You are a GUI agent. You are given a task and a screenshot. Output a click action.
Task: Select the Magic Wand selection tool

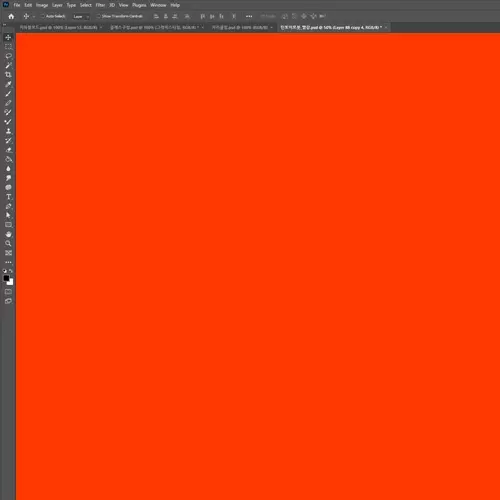(8, 65)
